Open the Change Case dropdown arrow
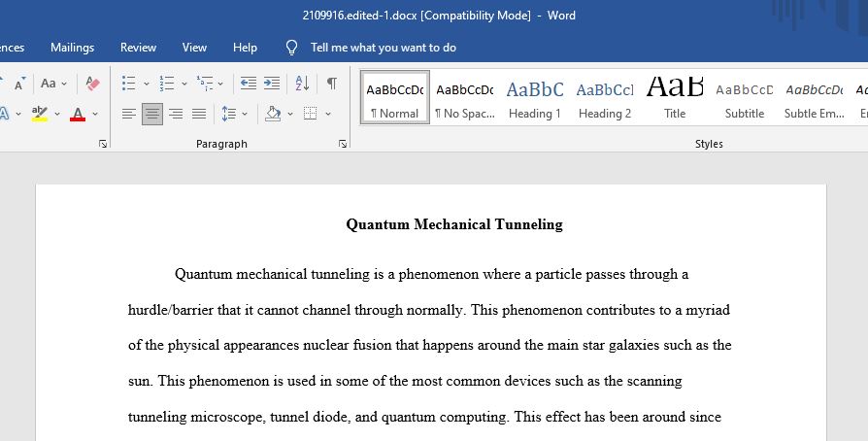Image resolution: width=868 pixels, height=441 pixels. 64,84
